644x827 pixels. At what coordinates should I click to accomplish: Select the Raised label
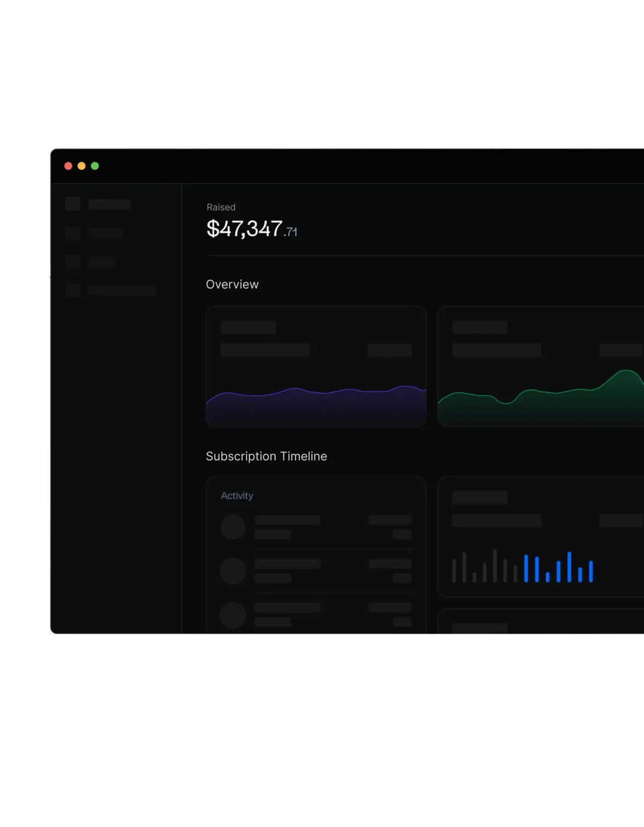pos(221,207)
